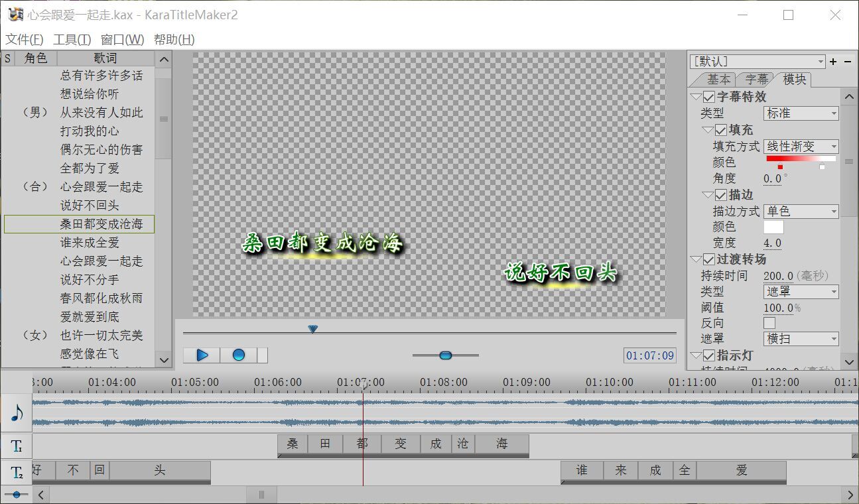
Task: Click the 谁 syllable block on T2 track
Action: click(x=582, y=470)
